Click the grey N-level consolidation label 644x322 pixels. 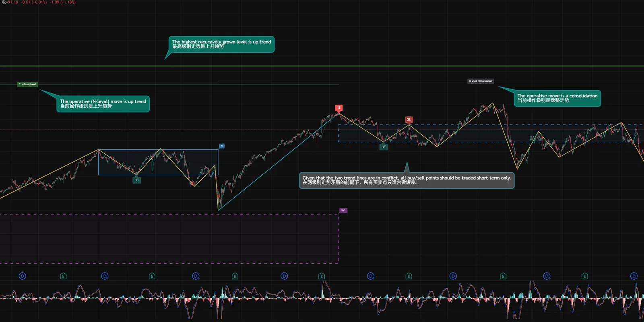coord(481,81)
